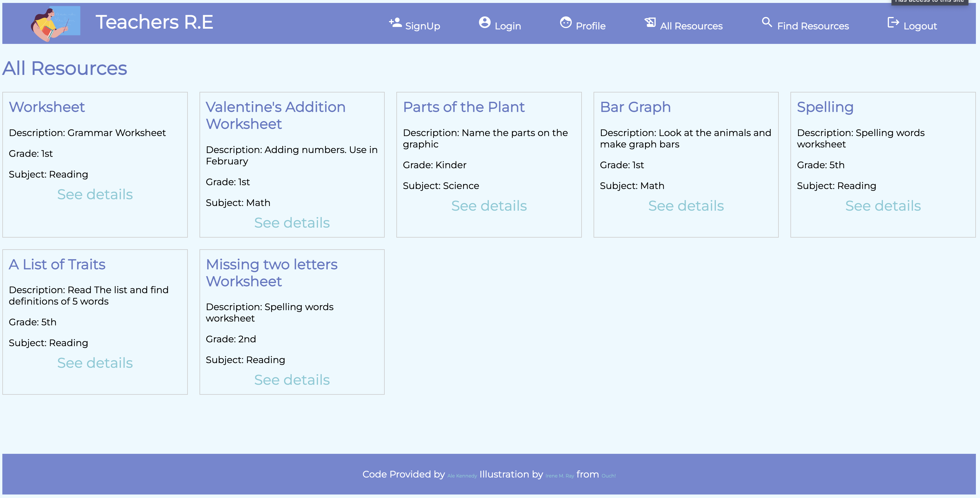See details for A List of Traits
The height and width of the screenshot is (498, 980).
95,363
